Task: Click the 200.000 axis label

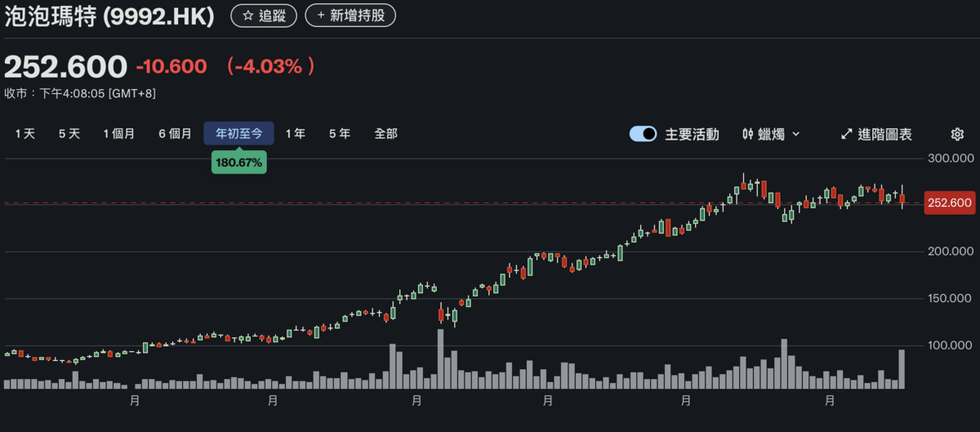Action: [x=951, y=252]
